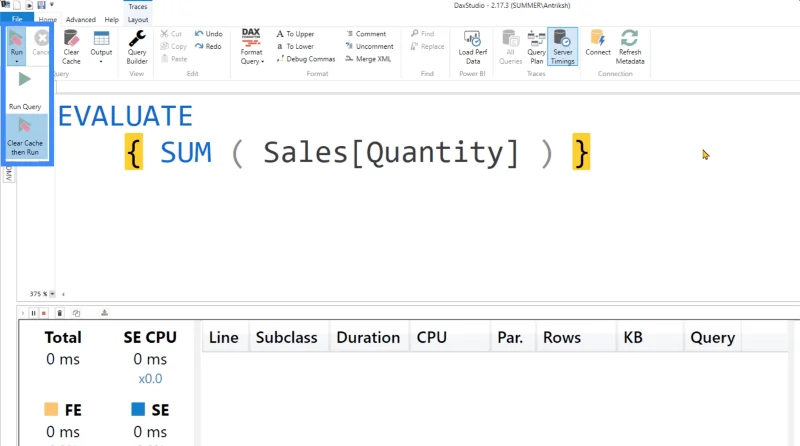The image size is (800, 446).
Task: Click the Redo button
Action: tap(208, 46)
